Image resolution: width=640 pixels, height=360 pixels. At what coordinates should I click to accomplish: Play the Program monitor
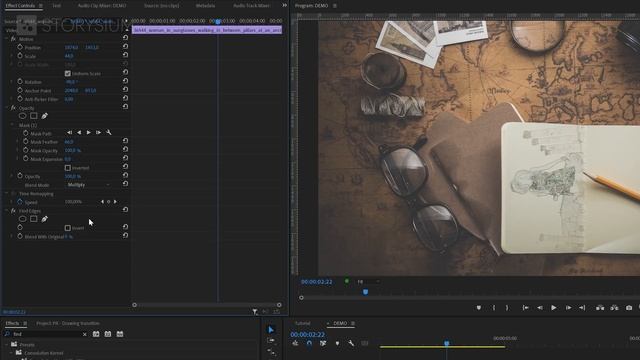click(554, 308)
